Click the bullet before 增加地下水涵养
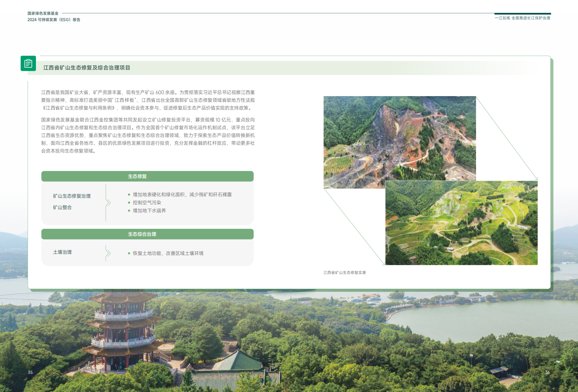The height and width of the screenshot is (392, 578). pyautogui.click(x=129, y=211)
